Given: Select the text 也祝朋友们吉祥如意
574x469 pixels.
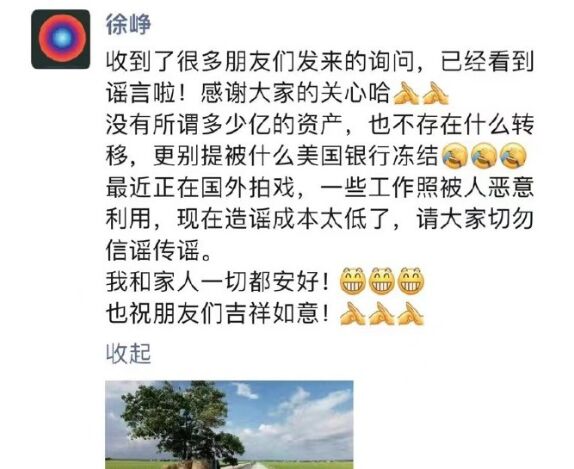Looking at the screenshot, I should tap(218, 314).
